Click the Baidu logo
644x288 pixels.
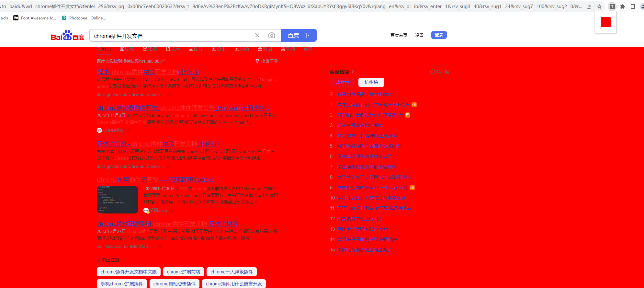[x=67, y=36]
